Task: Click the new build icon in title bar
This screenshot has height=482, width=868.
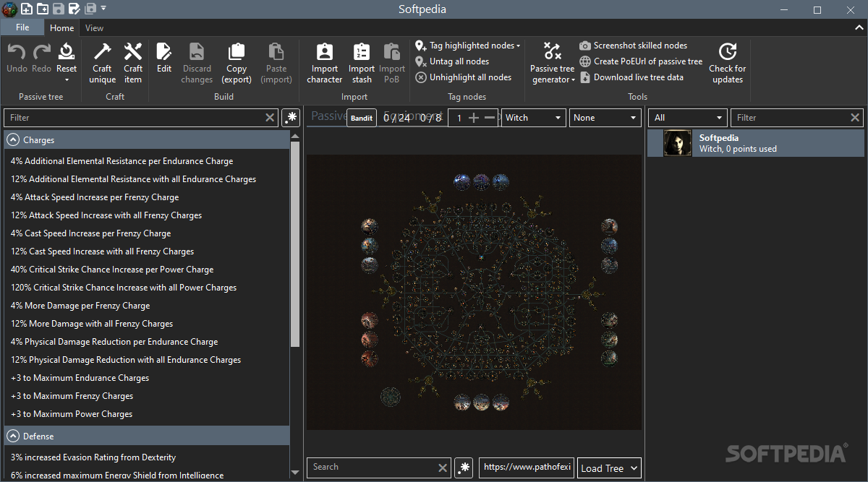Action: [27, 9]
